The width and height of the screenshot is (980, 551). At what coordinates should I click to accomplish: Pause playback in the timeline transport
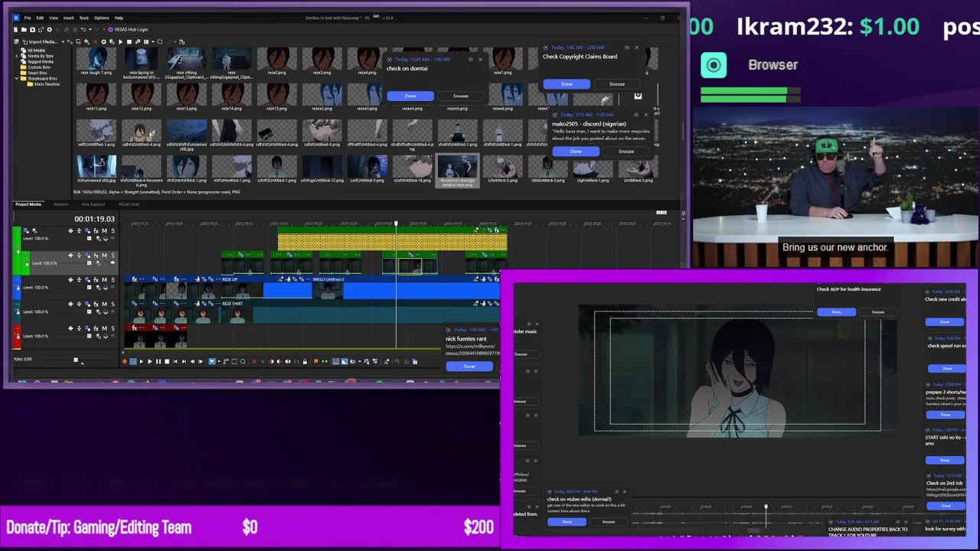[158, 361]
